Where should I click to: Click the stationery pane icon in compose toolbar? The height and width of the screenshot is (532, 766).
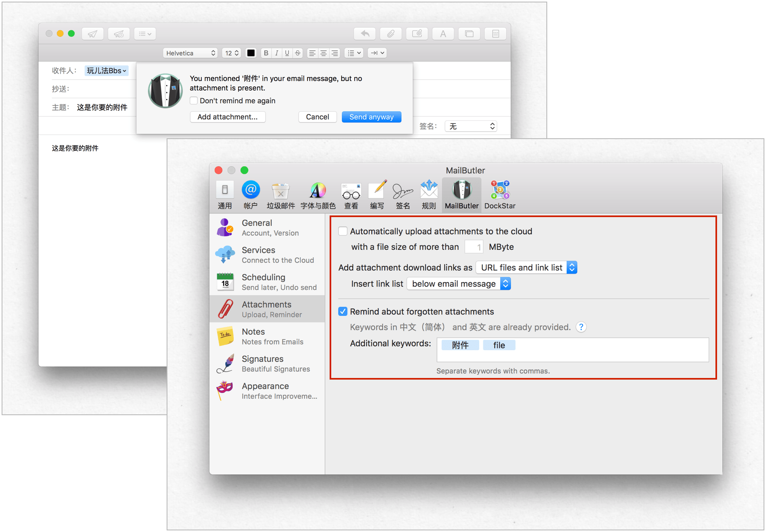tap(495, 34)
